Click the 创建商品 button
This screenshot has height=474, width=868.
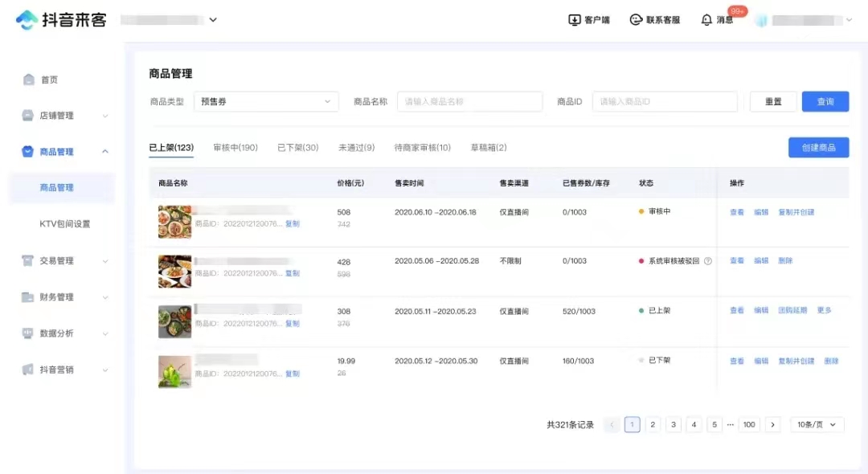point(817,147)
